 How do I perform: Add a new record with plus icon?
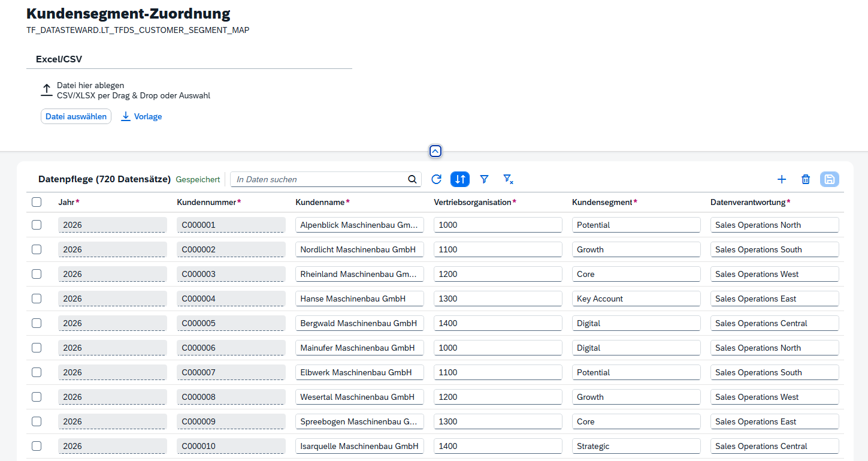pos(782,179)
